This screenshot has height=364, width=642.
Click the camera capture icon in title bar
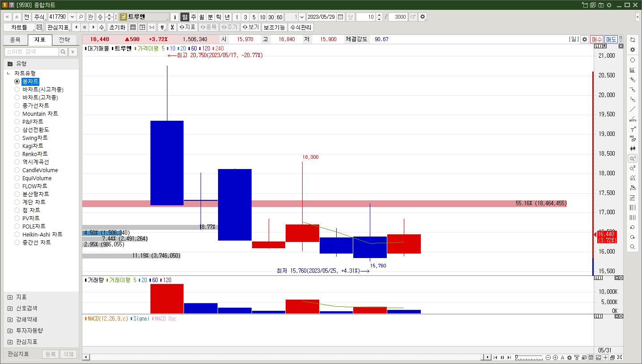click(601, 5)
